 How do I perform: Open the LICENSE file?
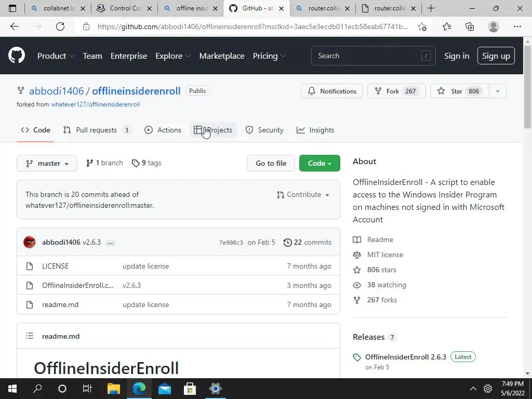(55, 266)
